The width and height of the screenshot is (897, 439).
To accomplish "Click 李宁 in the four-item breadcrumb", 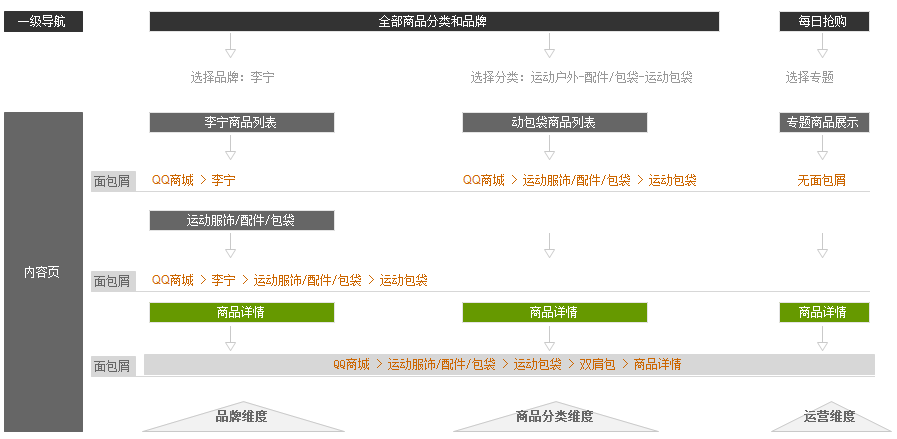I will [223, 280].
